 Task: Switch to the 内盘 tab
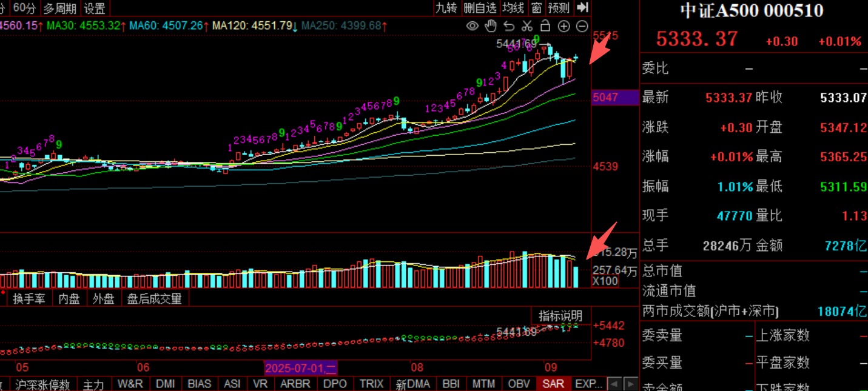(69, 299)
